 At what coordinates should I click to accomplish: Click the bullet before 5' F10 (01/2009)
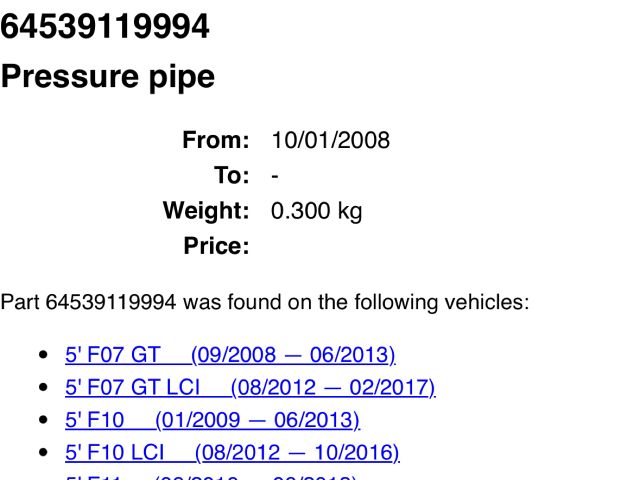pyautogui.click(x=42, y=421)
